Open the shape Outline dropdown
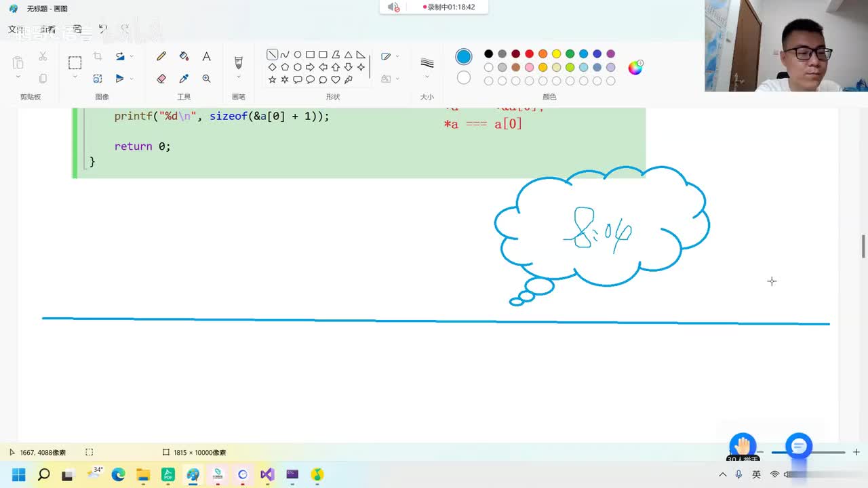The height and width of the screenshot is (488, 868). pyautogui.click(x=390, y=56)
